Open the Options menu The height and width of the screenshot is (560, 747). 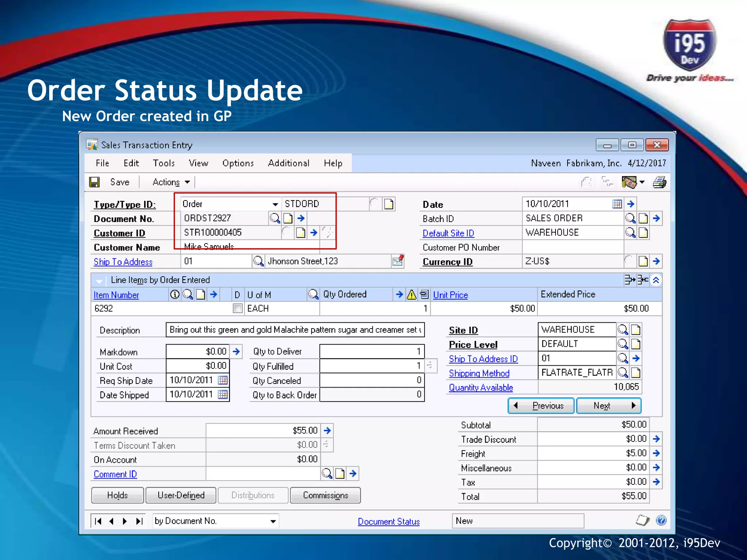point(238,163)
